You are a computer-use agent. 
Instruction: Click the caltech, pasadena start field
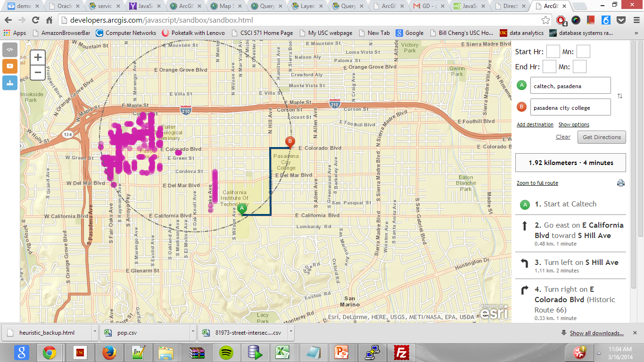tap(570, 86)
